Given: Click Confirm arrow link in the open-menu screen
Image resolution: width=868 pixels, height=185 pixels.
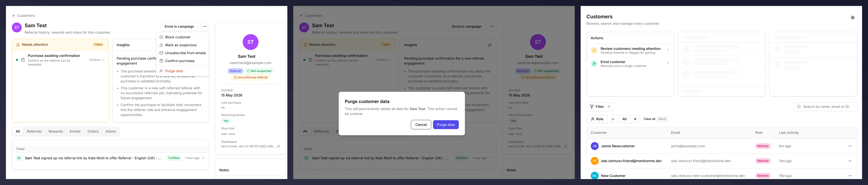Looking at the screenshot, I should [x=97, y=60].
